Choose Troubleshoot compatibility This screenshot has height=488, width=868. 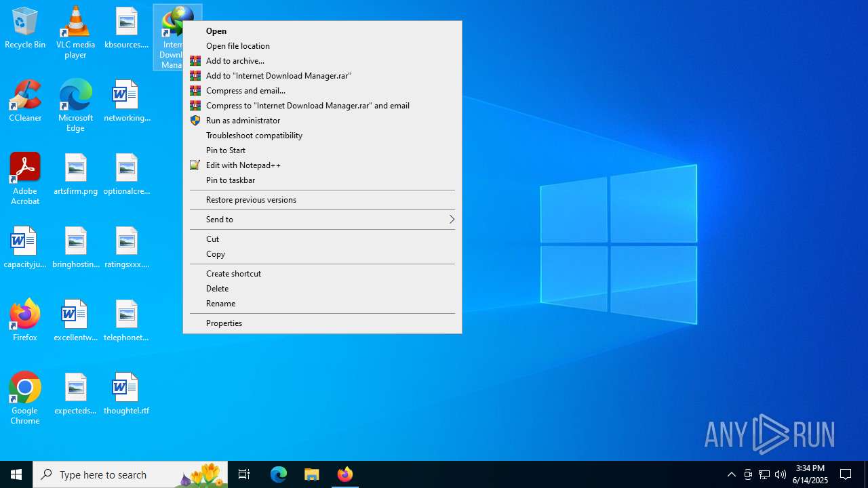[x=322, y=136]
